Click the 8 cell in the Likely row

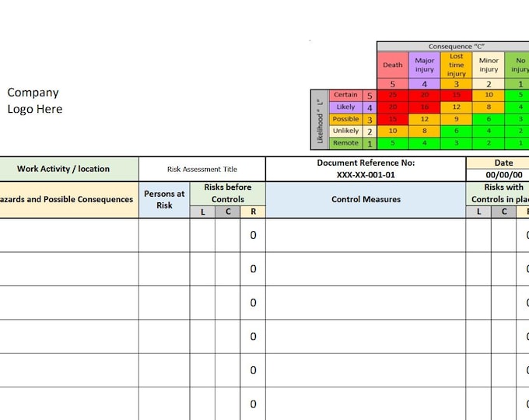[x=489, y=107]
